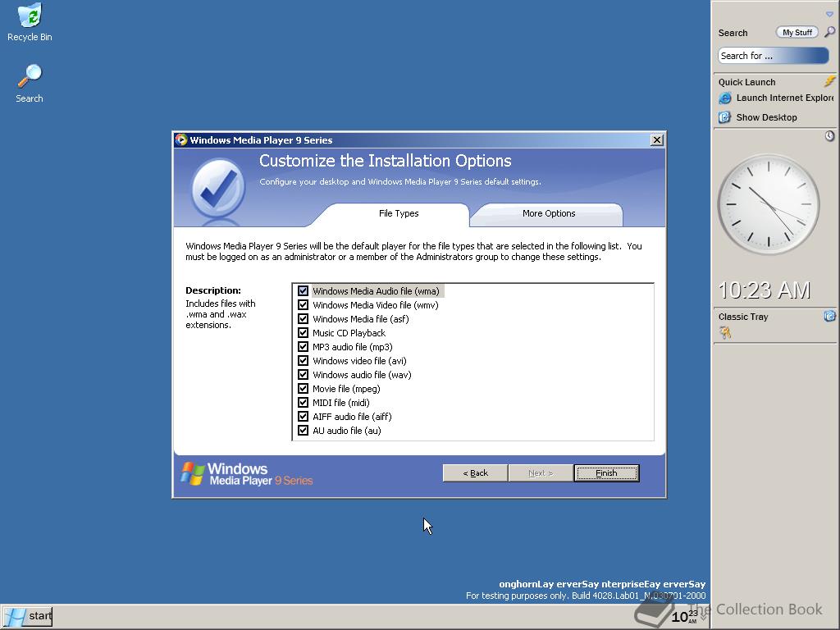Toggle the MP3 audio file (mp3) checkbox
The width and height of the screenshot is (840, 630).
(x=304, y=347)
